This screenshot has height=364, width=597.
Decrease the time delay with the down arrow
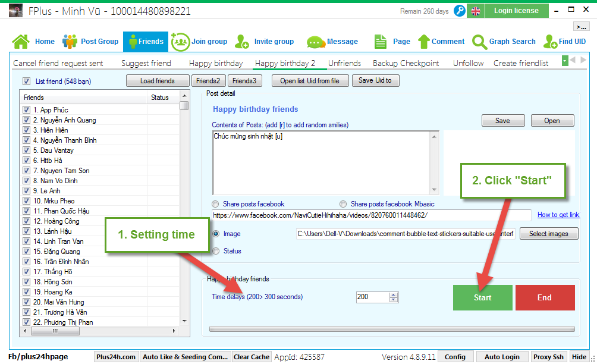(394, 300)
